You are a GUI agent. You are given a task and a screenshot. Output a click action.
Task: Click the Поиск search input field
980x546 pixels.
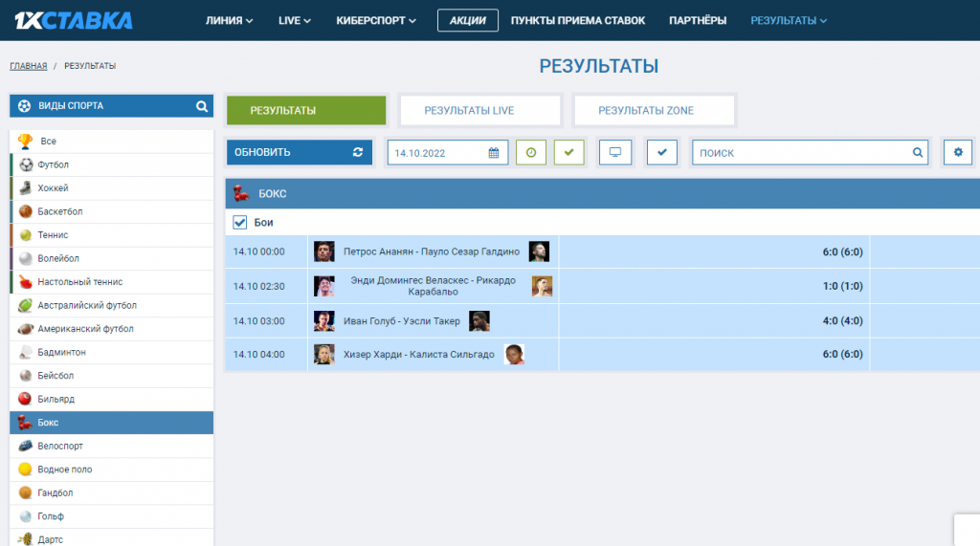click(x=799, y=152)
